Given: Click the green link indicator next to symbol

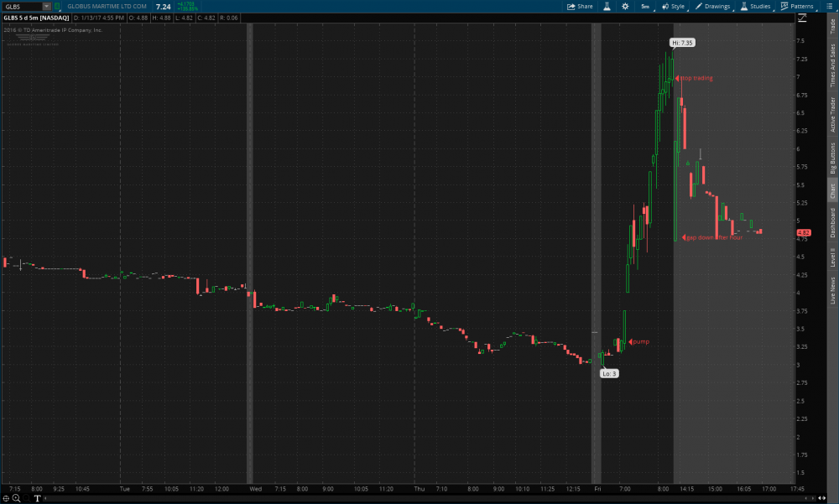Looking at the screenshot, I should (58, 6).
